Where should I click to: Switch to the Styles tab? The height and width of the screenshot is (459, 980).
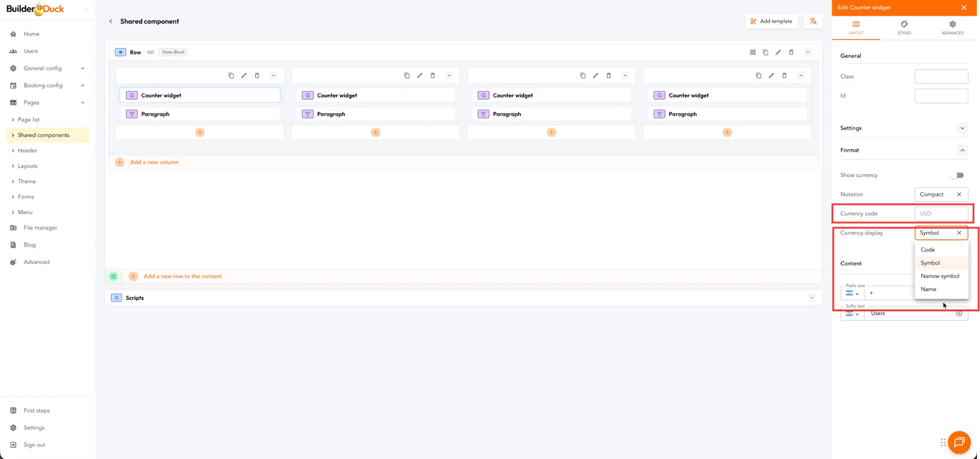904,28
